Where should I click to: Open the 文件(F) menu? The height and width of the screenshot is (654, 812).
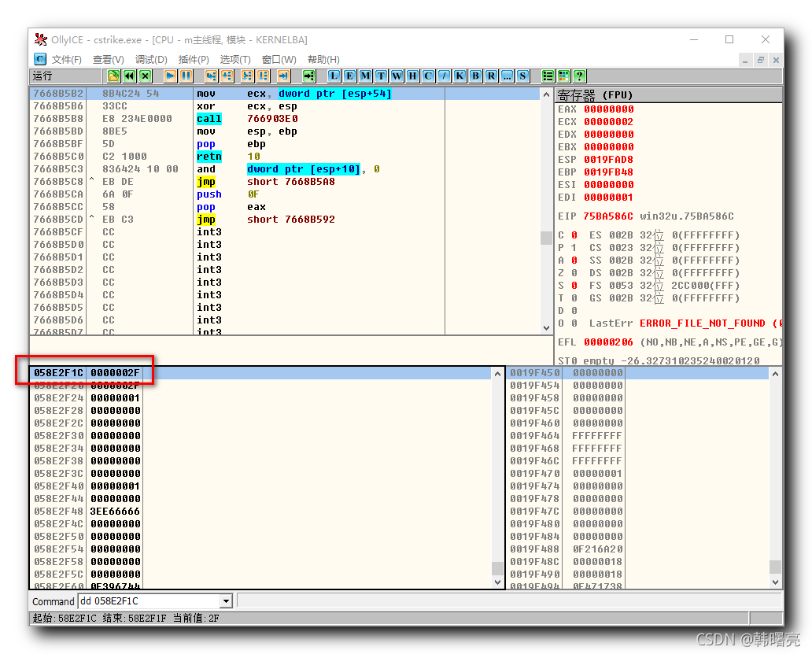66,60
